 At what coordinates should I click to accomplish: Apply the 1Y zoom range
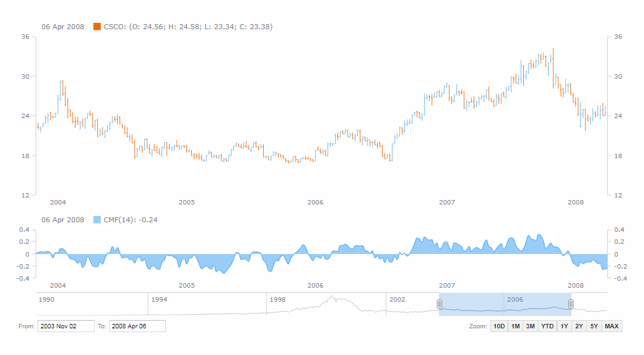tap(564, 326)
